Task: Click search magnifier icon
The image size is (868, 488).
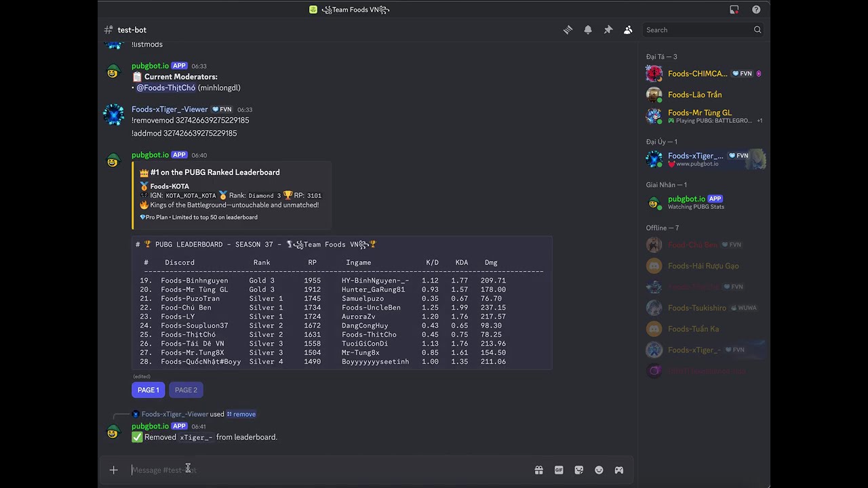Action: 757,30
